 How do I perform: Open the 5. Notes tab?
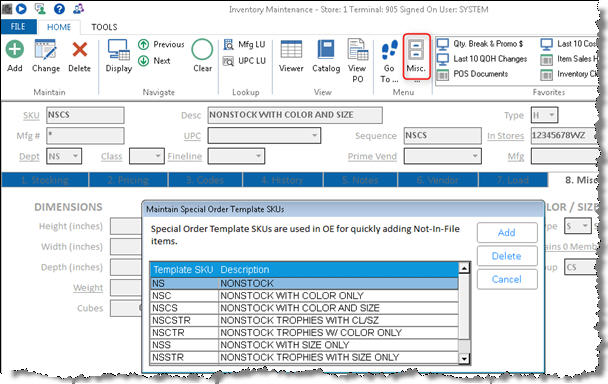coord(360,180)
